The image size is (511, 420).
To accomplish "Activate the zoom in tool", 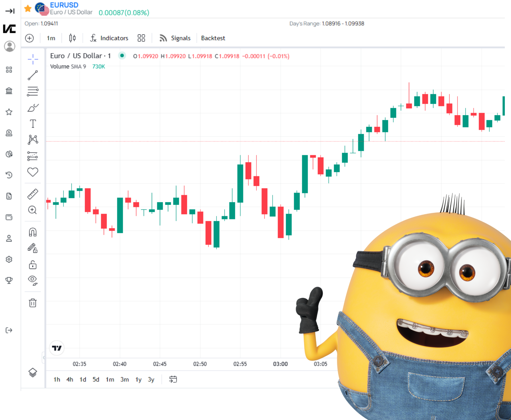I will pyautogui.click(x=33, y=210).
